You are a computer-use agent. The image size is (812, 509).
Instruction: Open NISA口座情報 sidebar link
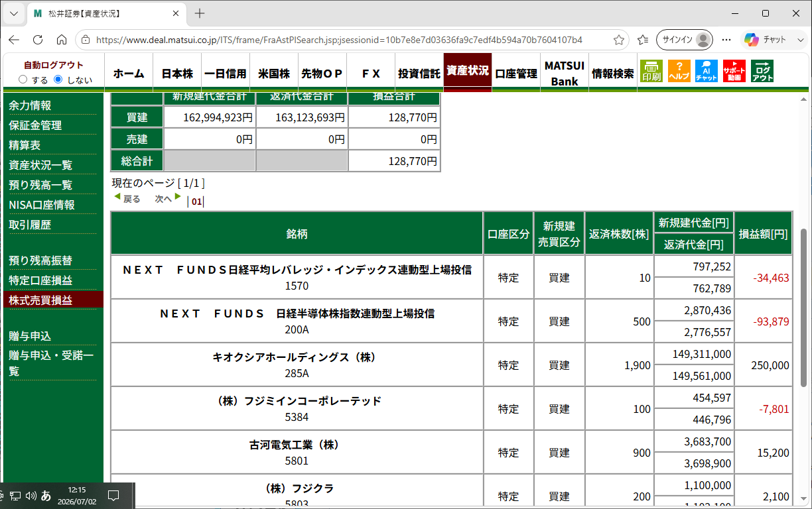coord(42,205)
